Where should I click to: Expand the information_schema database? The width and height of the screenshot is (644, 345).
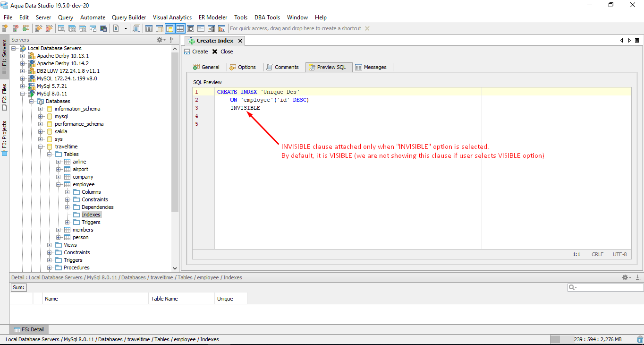pos(41,109)
